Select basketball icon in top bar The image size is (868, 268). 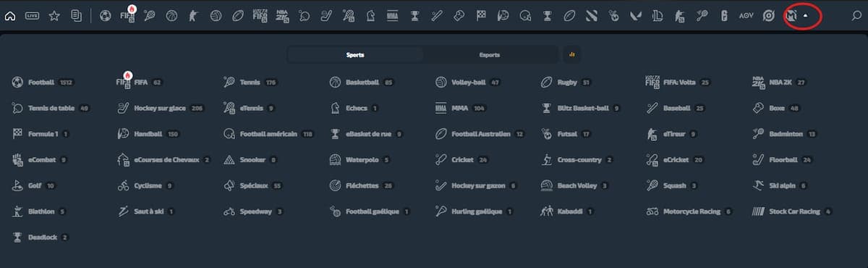coord(171,15)
